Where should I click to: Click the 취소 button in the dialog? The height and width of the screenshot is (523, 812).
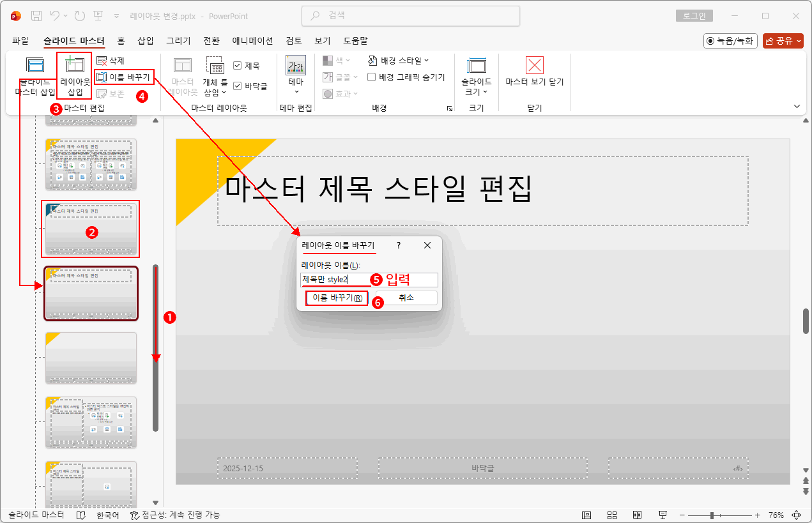(406, 298)
